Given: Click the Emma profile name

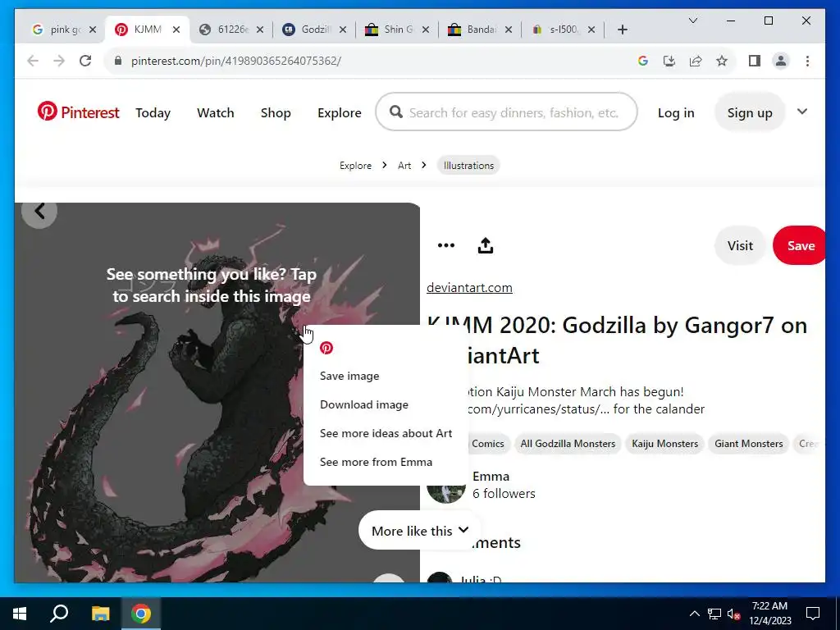Looking at the screenshot, I should [x=491, y=477].
